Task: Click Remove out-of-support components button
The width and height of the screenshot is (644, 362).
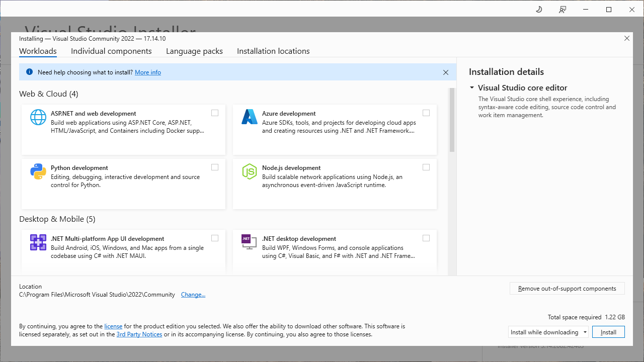Action: pyautogui.click(x=567, y=289)
